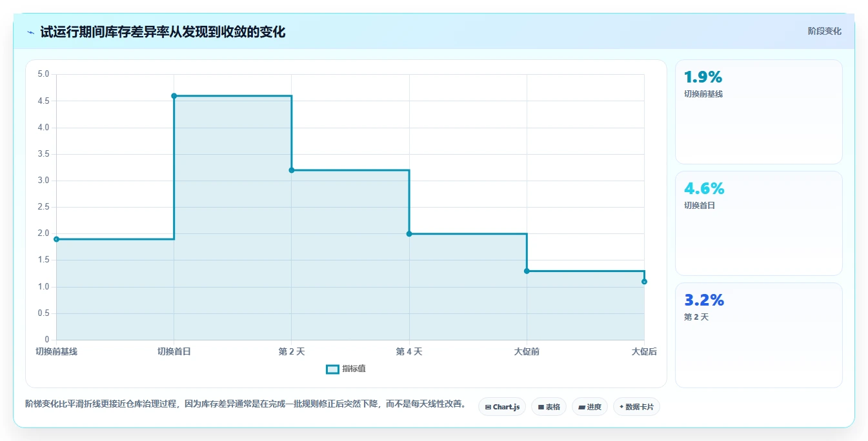Click the y-axis value 1.0
Screen dimensions: 868x441
tap(43, 287)
